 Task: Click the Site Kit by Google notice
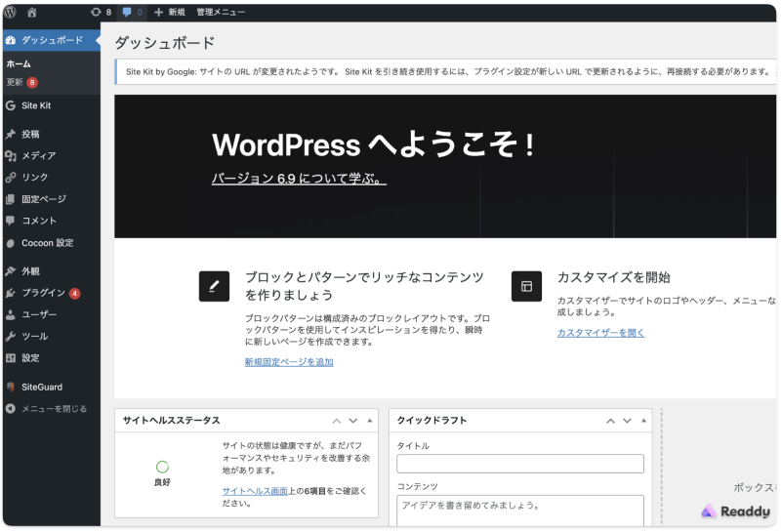446,71
